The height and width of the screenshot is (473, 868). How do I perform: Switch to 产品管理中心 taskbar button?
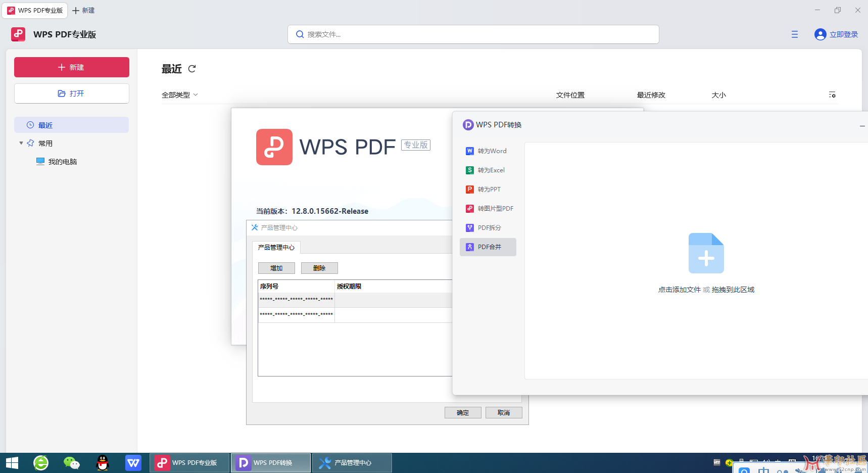[x=352, y=463]
